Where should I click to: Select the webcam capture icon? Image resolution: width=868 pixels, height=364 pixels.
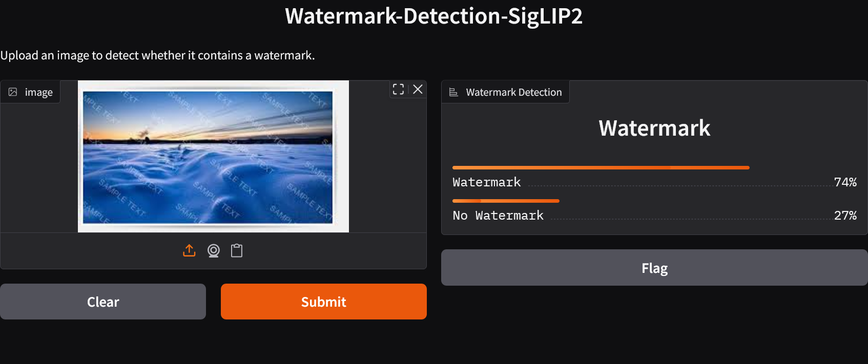pyautogui.click(x=213, y=250)
